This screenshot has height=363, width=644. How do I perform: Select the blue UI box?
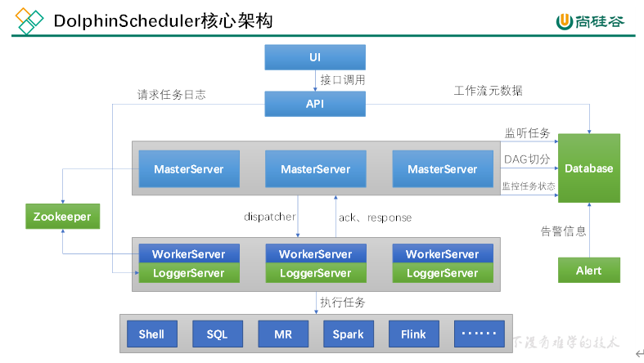[x=315, y=57]
